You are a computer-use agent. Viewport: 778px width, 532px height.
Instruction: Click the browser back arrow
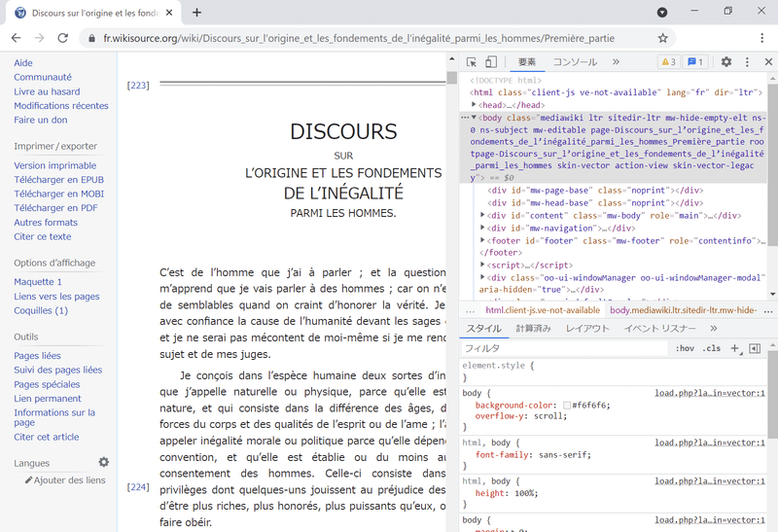tap(16, 38)
